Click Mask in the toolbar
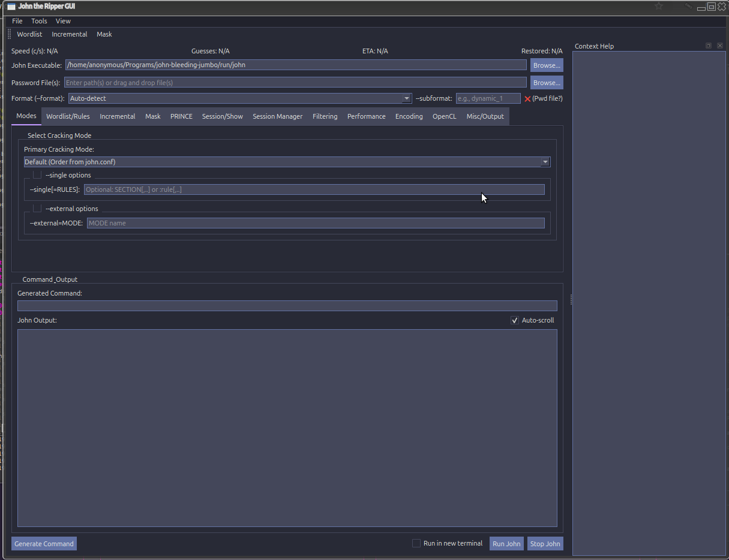Viewport: 729px width, 560px height. [x=104, y=34]
